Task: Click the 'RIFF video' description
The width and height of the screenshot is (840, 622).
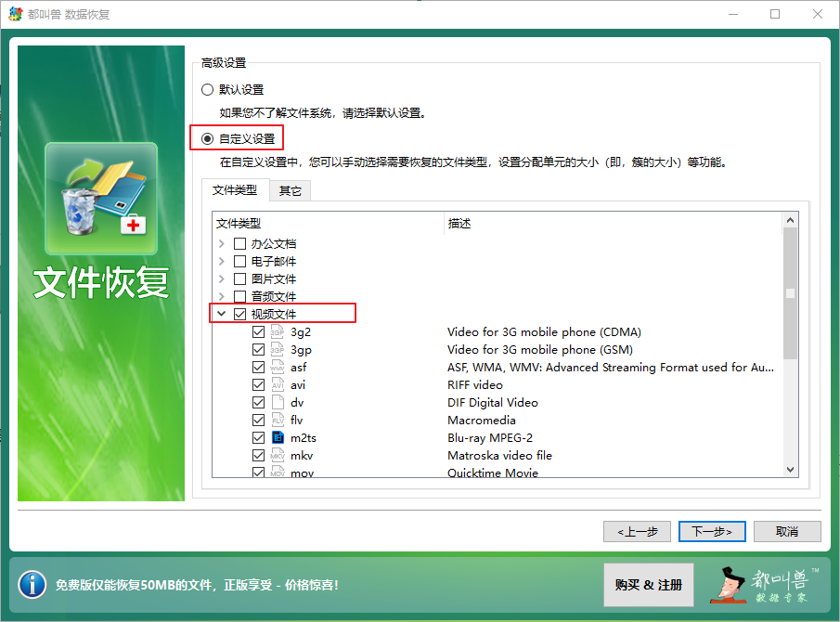Action: pyautogui.click(x=475, y=384)
